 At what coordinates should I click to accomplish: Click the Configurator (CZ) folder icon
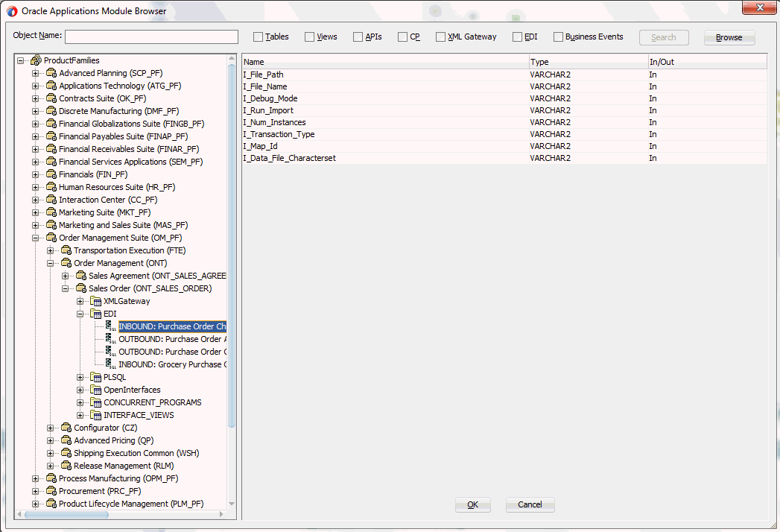pos(66,428)
